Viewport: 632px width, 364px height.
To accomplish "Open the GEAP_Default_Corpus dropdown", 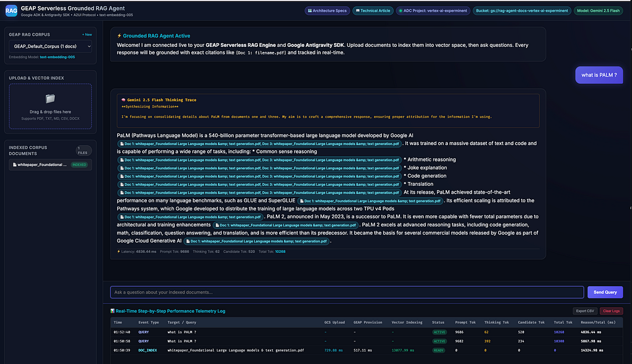I will [51, 46].
